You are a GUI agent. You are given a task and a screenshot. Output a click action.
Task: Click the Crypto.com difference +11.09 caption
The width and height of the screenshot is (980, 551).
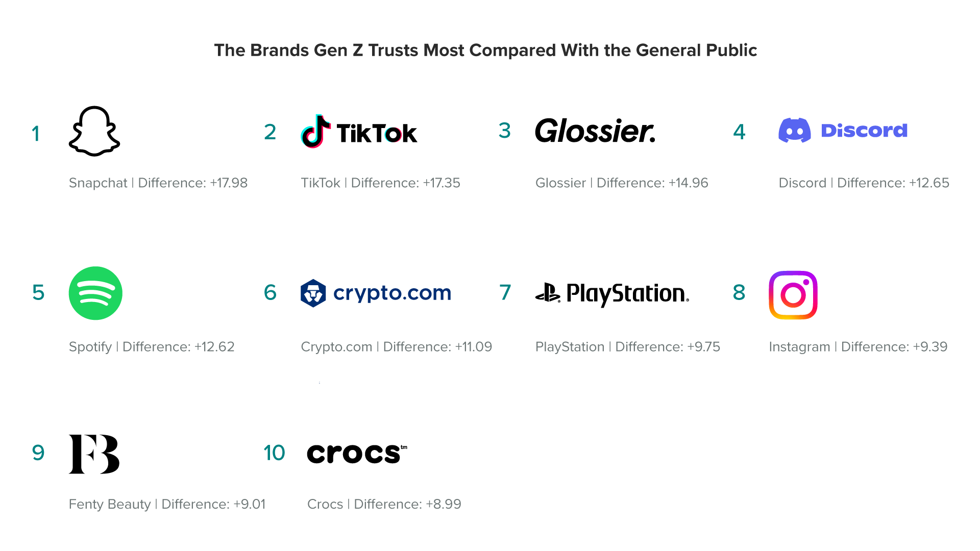tap(396, 347)
